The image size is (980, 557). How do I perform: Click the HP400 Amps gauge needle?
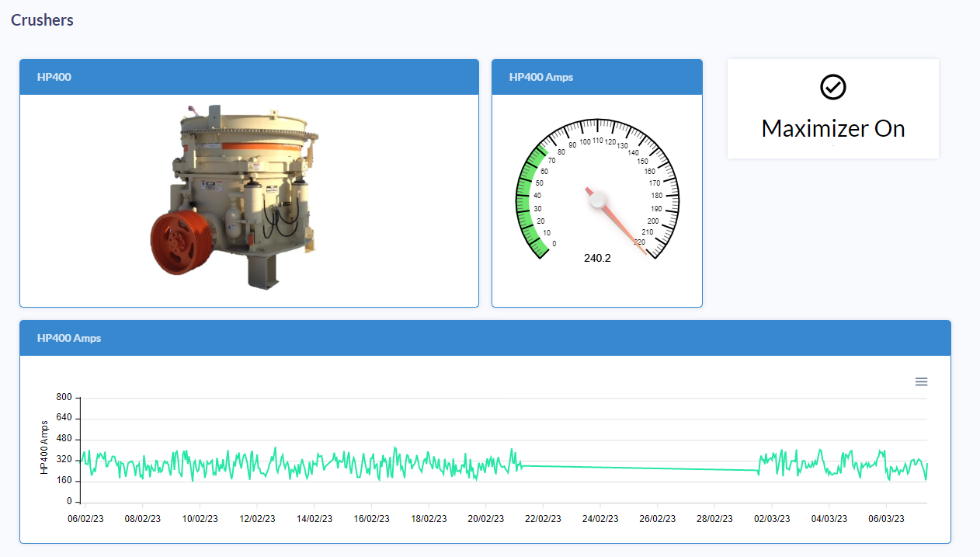(616, 221)
